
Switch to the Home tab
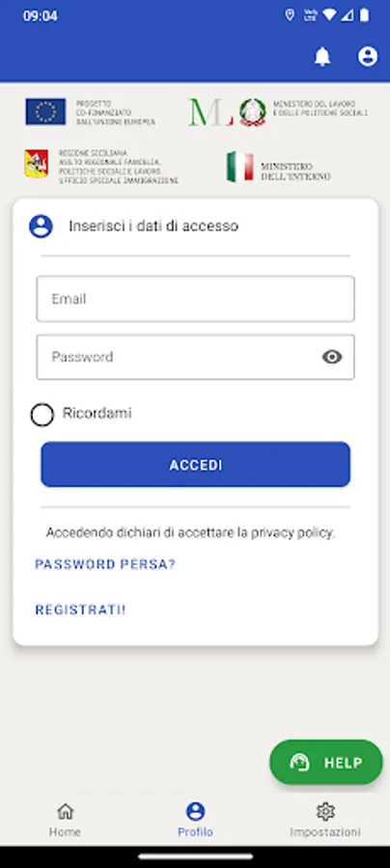pos(65,820)
